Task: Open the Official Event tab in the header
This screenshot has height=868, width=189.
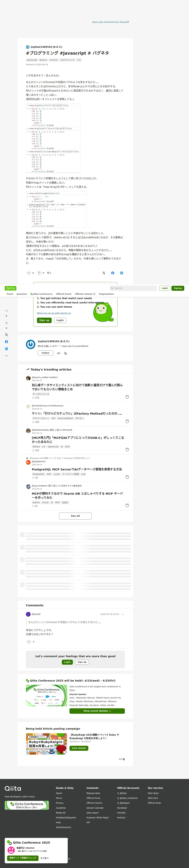Action: pyautogui.click(x=64, y=294)
